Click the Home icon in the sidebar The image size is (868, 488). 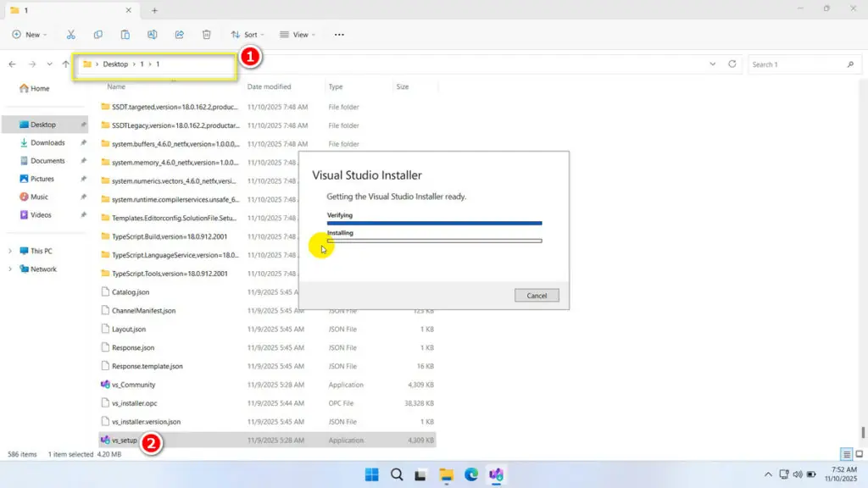click(34, 87)
